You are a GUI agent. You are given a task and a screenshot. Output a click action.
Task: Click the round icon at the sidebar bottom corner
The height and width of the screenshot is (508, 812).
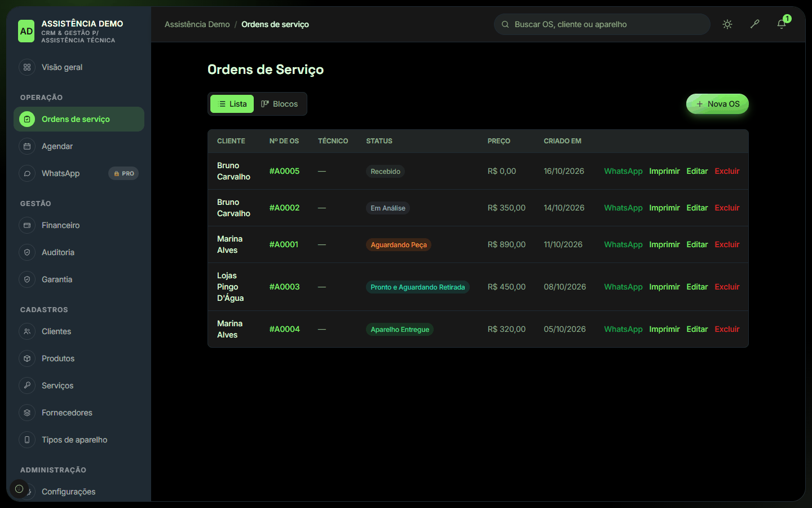point(19,489)
